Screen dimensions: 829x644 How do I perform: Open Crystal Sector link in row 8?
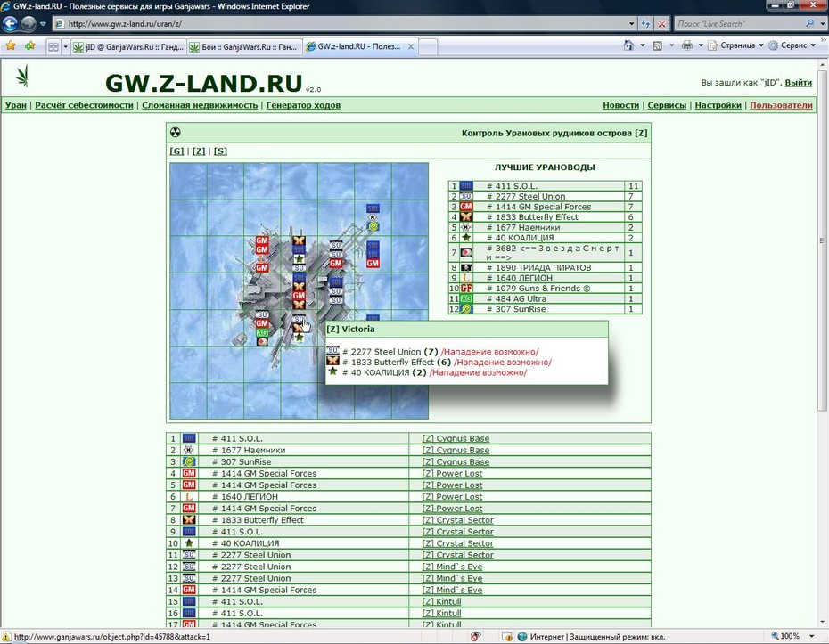click(458, 520)
